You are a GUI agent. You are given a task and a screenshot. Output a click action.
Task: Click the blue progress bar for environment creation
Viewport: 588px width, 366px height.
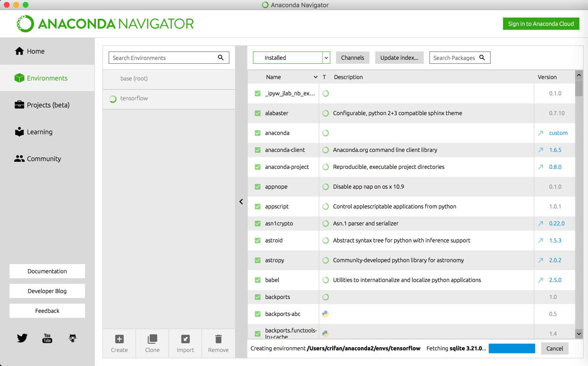pos(512,349)
